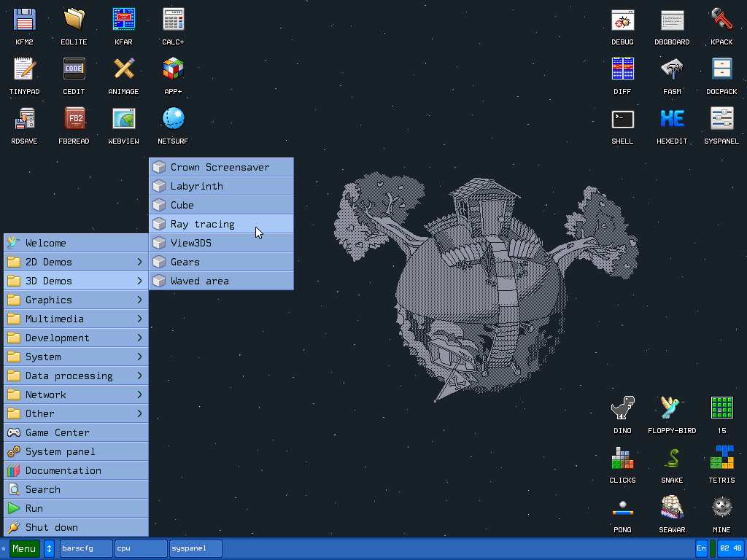Choose Crown Screensaver menu entry
The image size is (747, 560).
[221, 167]
